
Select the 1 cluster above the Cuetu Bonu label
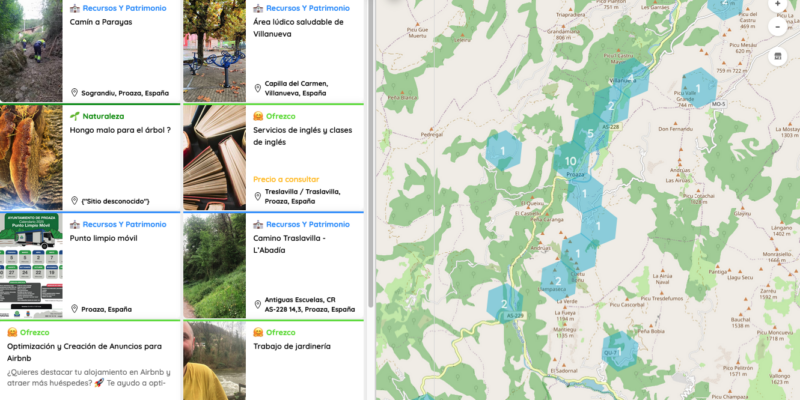[x=578, y=253]
